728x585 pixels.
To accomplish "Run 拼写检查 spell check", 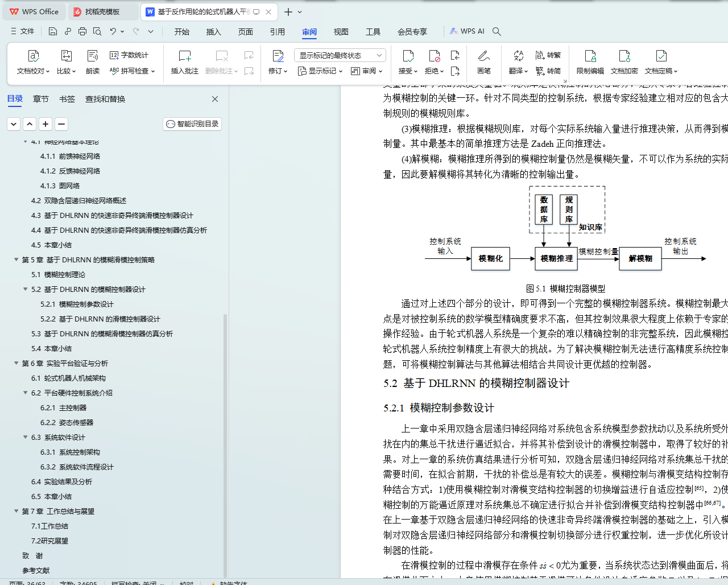I will tap(131, 71).
